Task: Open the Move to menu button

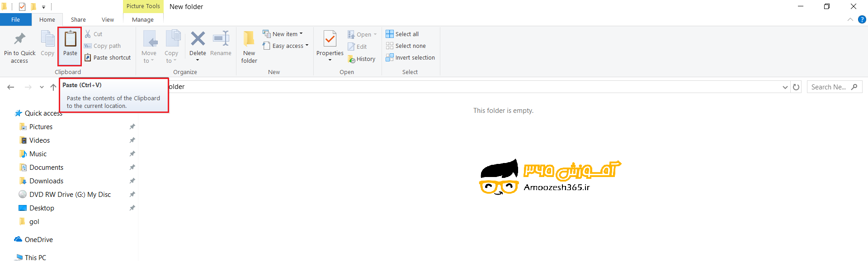Action: coord(149,47)
